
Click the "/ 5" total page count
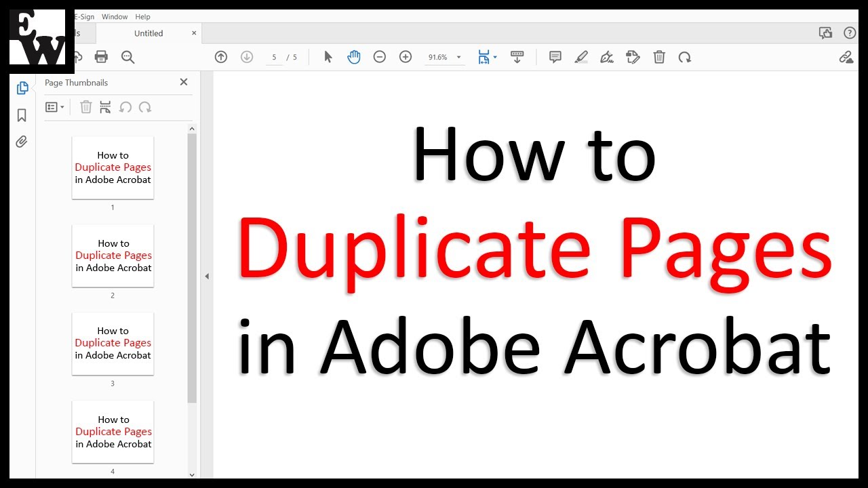coord(292,58)
